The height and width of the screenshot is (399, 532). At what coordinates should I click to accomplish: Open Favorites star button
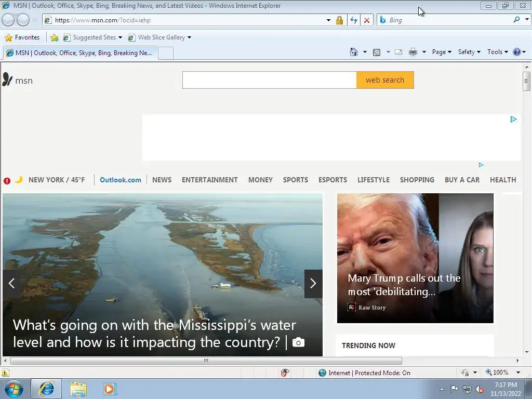pos(22,37)
